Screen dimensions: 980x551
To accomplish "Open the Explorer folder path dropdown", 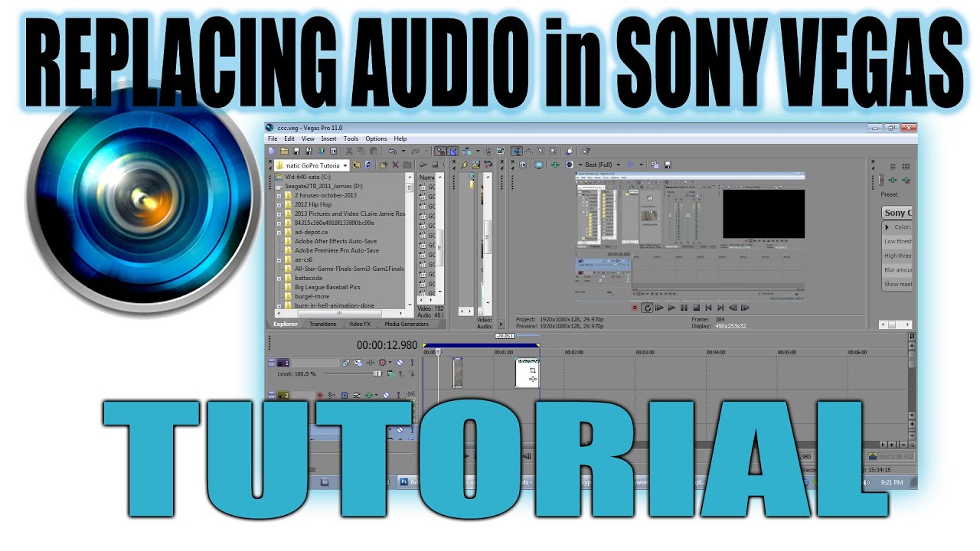I will point(345,165).
